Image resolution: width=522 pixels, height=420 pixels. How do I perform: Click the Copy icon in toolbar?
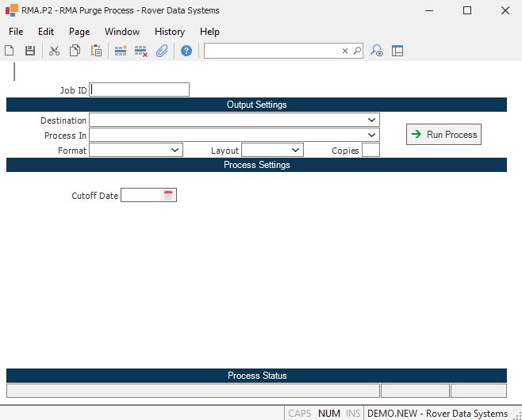tap(75, 51)
